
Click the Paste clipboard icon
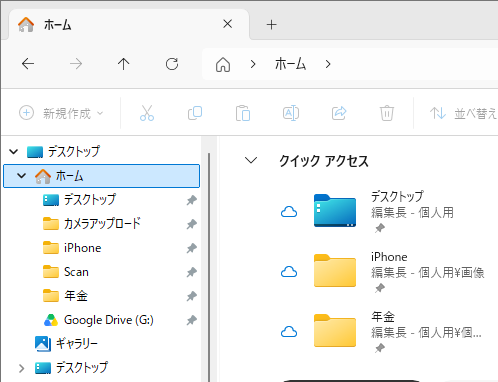coord(243,113)
